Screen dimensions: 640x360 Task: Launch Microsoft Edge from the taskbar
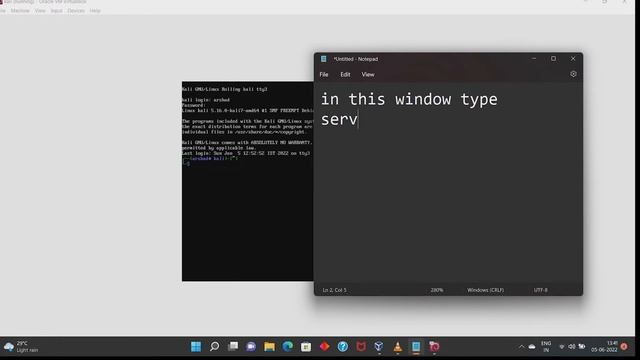(288, 347)
